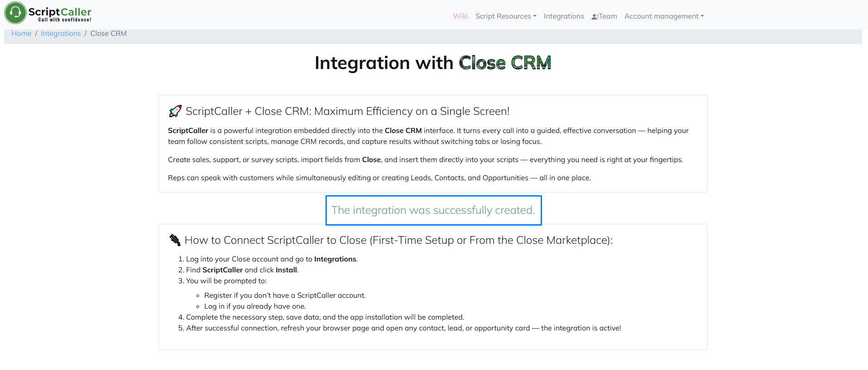
Task: Open the Wiki link in the navbar
Action: [460, 16]
